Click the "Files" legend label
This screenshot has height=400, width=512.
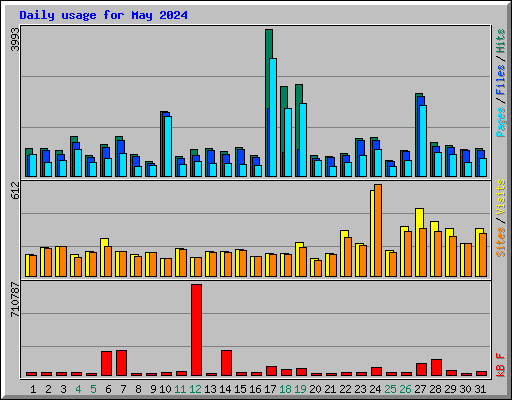tap(501, 80)
